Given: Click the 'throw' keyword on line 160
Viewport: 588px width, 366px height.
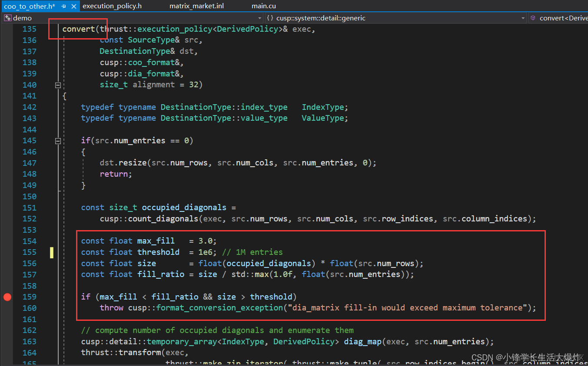Looking at the screenshot, I should (x=112, y=308).
